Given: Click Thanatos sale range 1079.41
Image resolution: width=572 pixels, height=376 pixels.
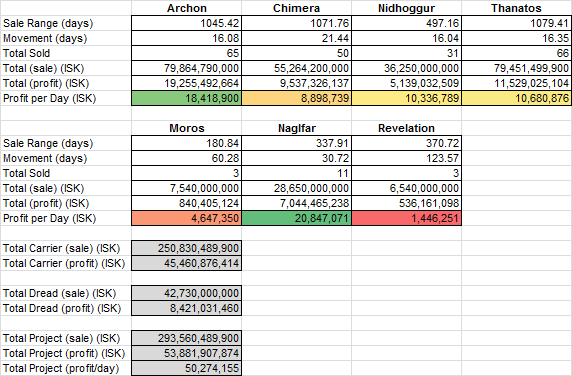Looking at the screenshot, I should [x=516, y=23].
